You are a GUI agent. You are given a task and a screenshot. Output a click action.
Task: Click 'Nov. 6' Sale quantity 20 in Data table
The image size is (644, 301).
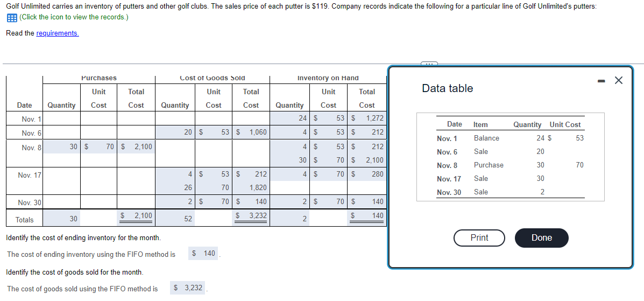point(540,151)
